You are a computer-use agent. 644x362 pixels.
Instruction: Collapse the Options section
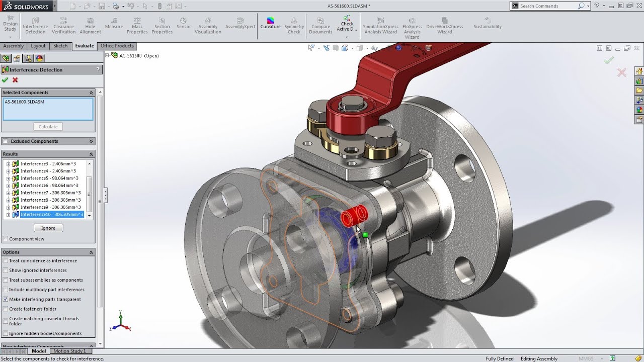(91, 252)
